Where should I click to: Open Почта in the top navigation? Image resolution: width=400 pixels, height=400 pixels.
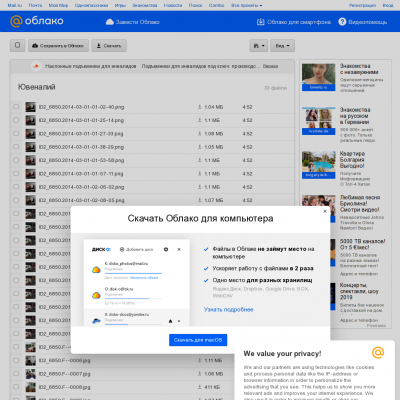[35, 5]
